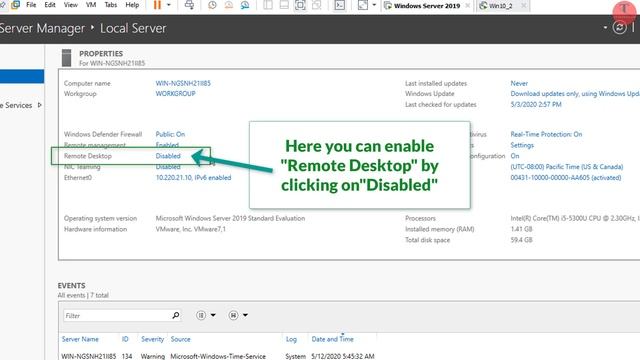Viewport: 640px width, 360px height.
Task: Open the dropdown beside save query icon
Action: 245,315
